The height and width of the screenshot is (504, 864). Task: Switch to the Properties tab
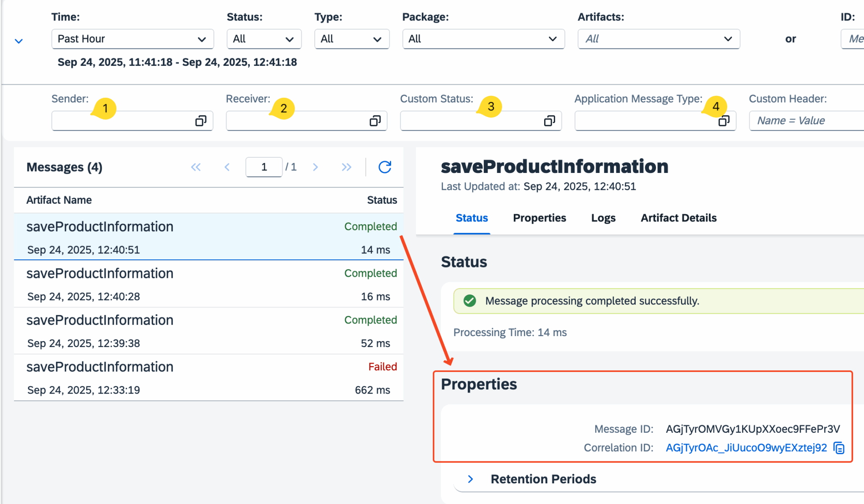[x=539, y=218]
